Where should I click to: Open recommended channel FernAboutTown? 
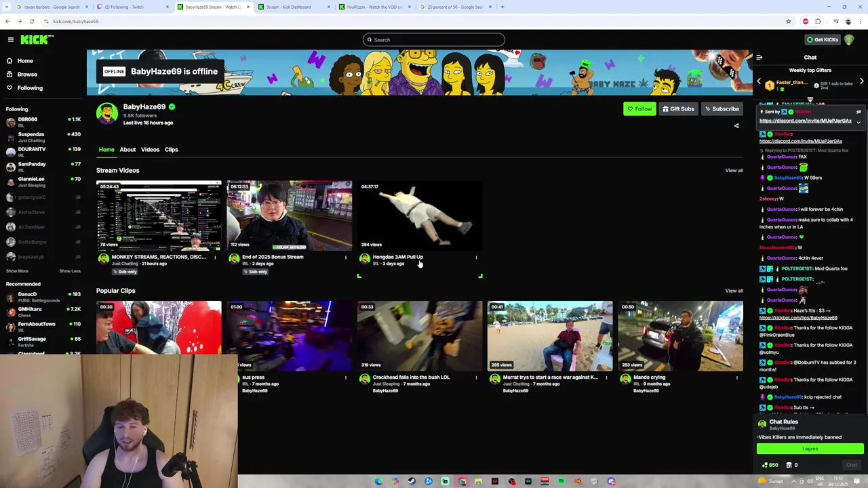point(43,327)
